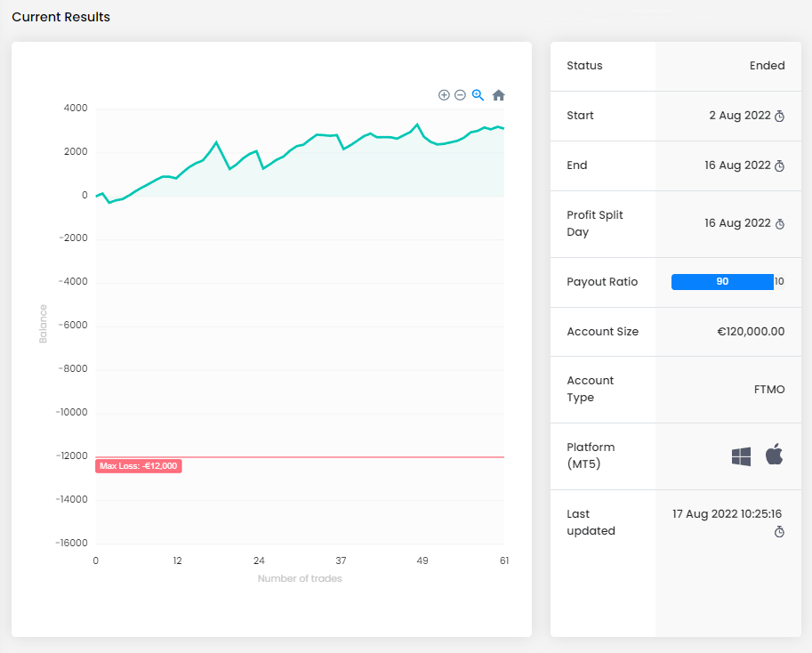Click the Number of trades axis title
Image resolution: width=812 pixels, height=653 pixels.
[300, 578]
